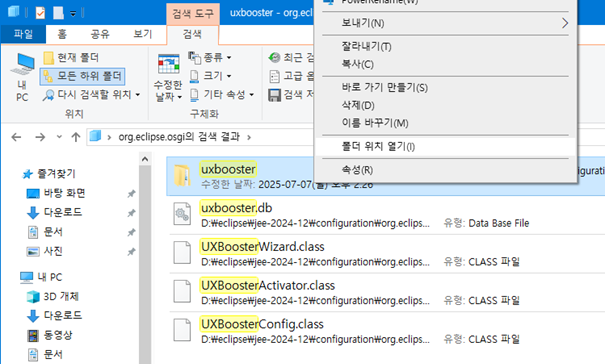Open the quick access toolbar customize dropdown
The image size is (605, 364).
pyautogui.click(x=73, y=14)
